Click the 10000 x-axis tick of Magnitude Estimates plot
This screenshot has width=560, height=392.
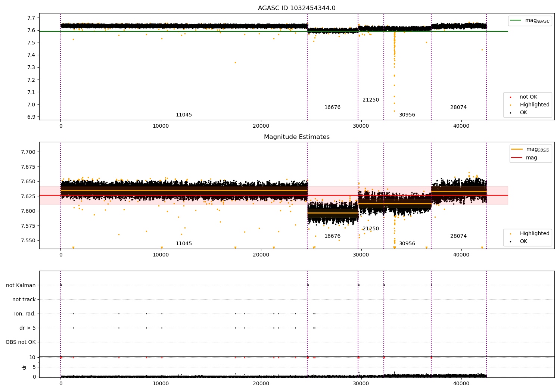(161, 255)
